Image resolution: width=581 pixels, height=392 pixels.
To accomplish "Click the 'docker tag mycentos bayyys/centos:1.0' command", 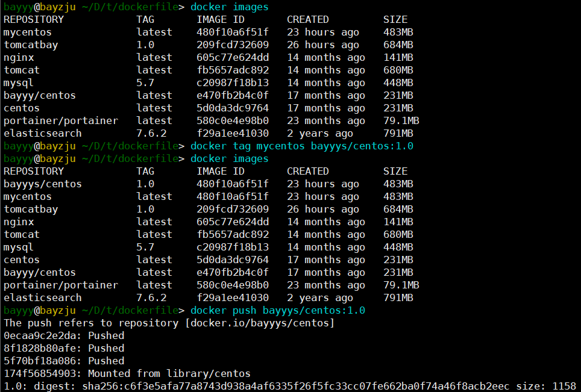I will pos(301,146).
